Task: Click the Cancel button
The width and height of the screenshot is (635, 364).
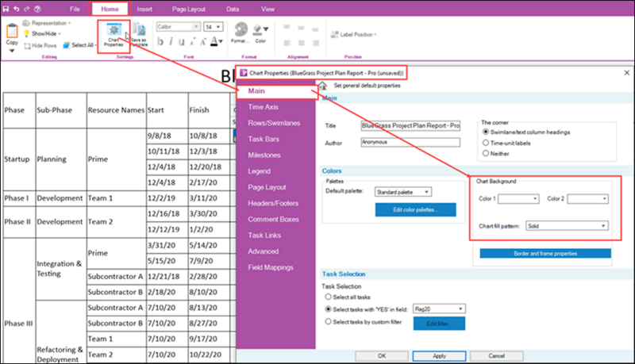Action: pos(497,356)
